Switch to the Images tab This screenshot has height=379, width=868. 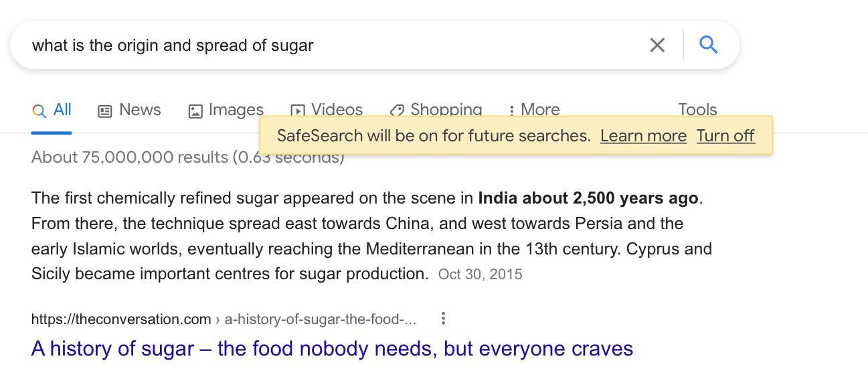226,110
